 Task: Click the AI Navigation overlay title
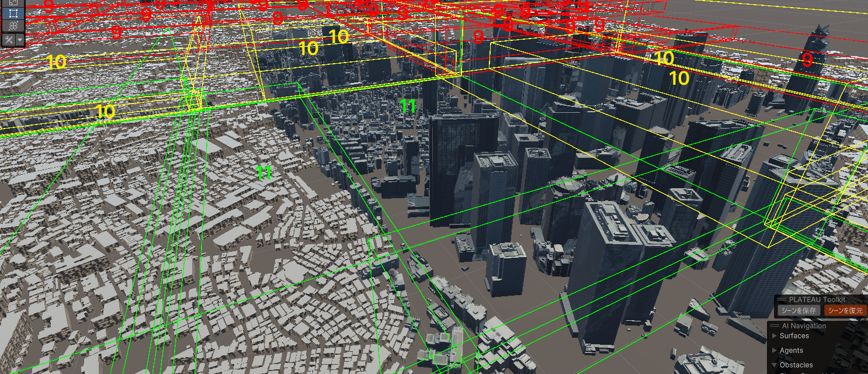(x=804, y=326)
